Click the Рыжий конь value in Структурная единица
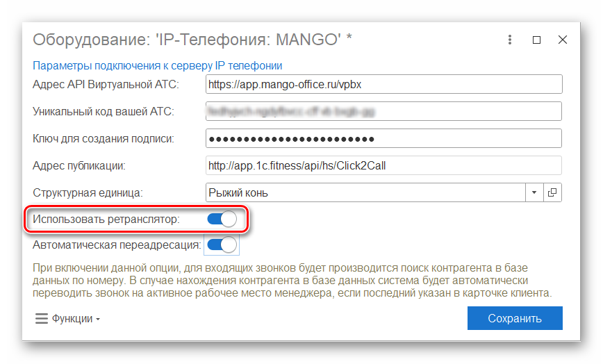 point(238,192)
